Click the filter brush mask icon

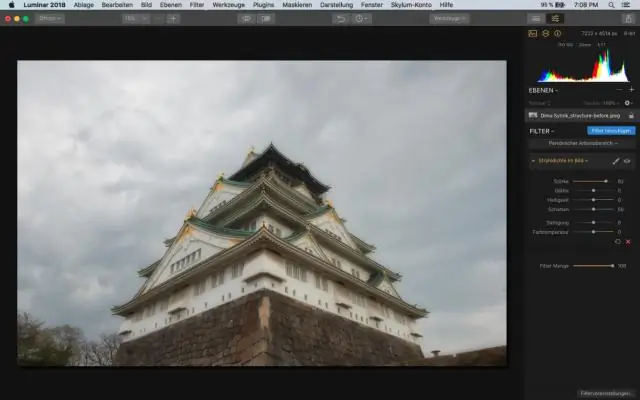pos(616,160)
